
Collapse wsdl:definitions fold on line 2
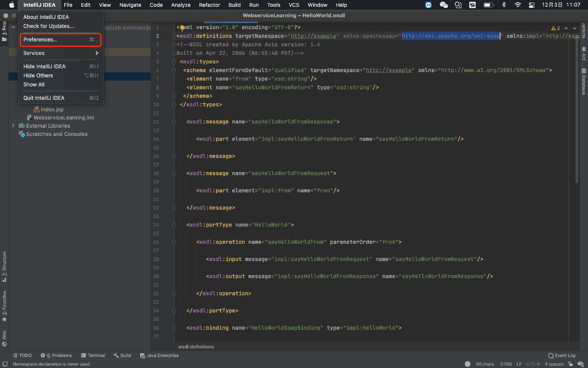(x=174, y=36)
